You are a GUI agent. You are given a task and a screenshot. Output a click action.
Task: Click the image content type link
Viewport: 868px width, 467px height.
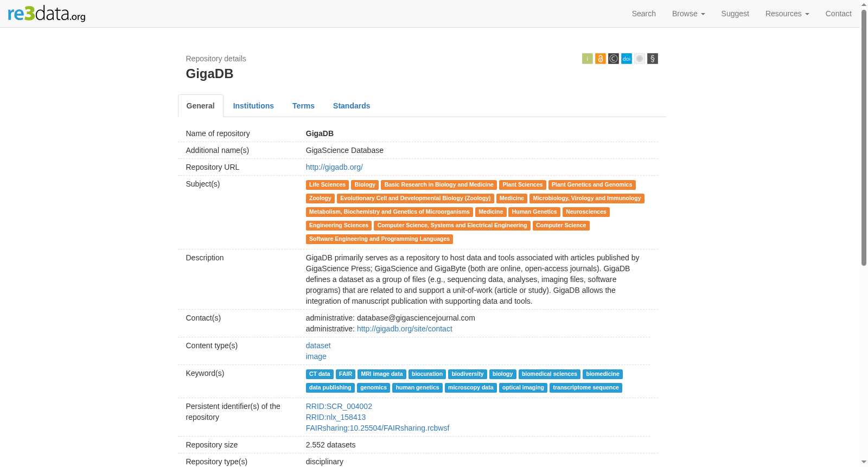pyautogui.click(x=316, y=356)
